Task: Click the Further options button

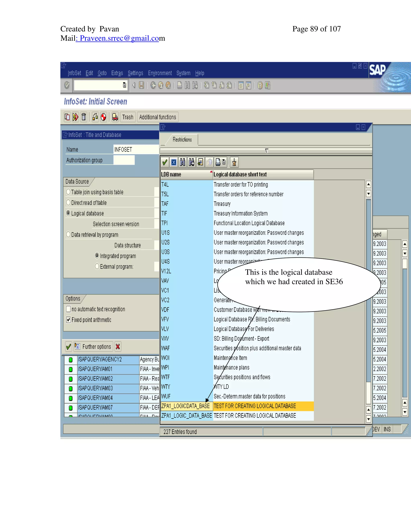Action: coord(94,347)
